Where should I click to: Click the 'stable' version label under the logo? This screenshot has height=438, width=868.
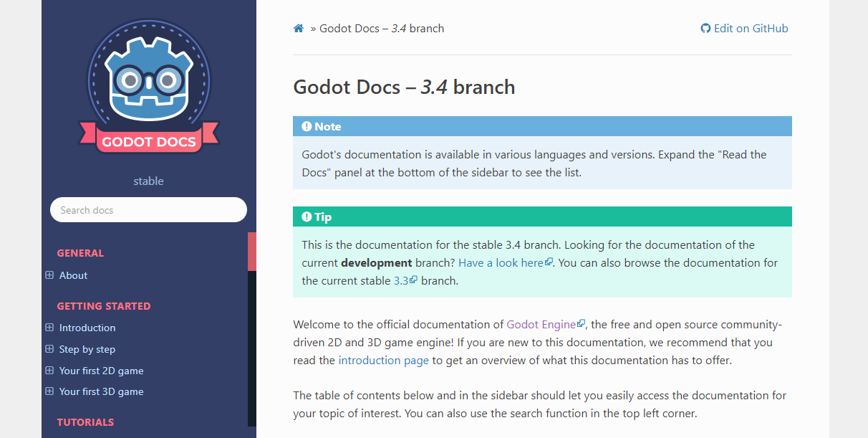(x=148, y=181)
